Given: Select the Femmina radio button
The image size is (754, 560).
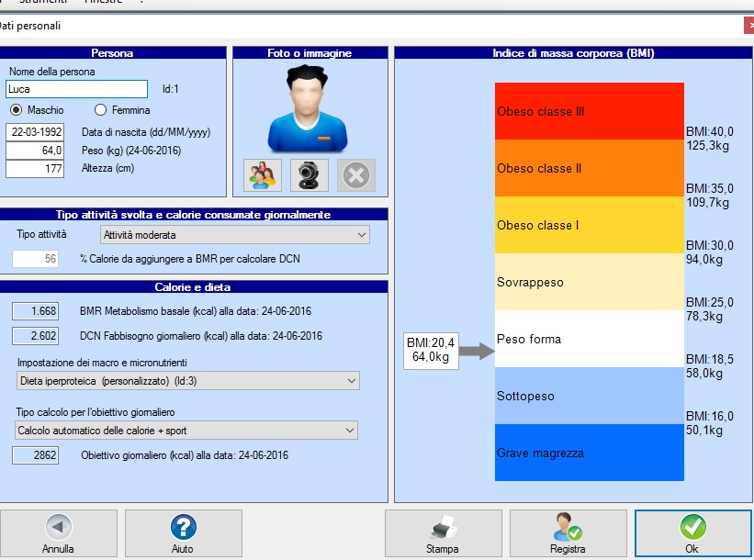Looking at the screenshot, I should 101,110.
